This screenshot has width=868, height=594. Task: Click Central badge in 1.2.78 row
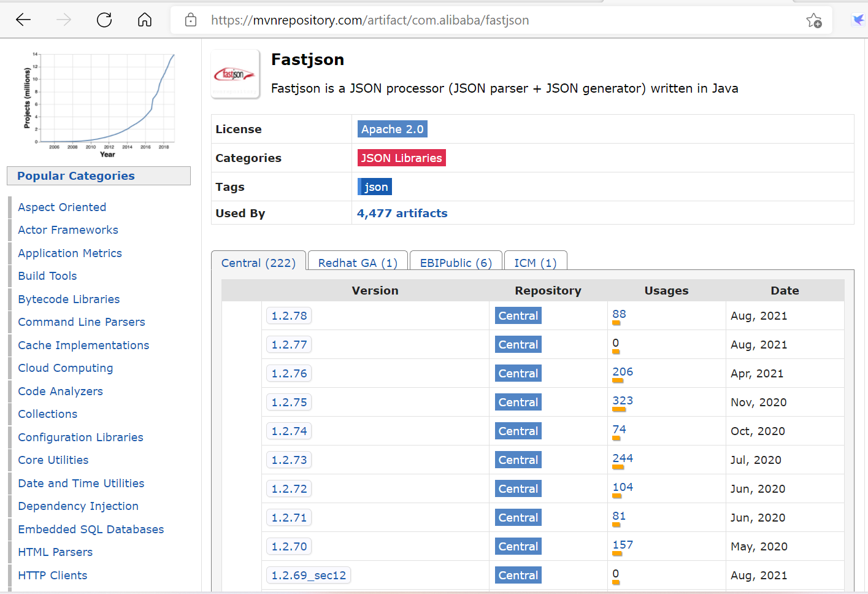518,315
